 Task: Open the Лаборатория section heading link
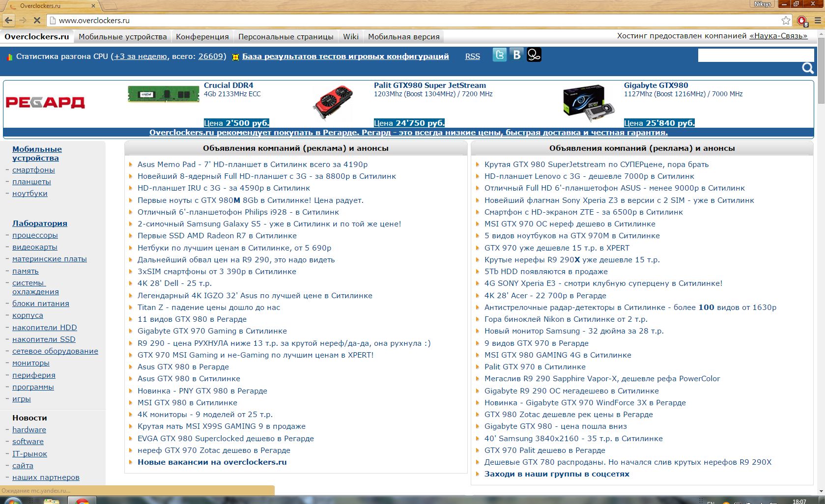tap(40, 224)
